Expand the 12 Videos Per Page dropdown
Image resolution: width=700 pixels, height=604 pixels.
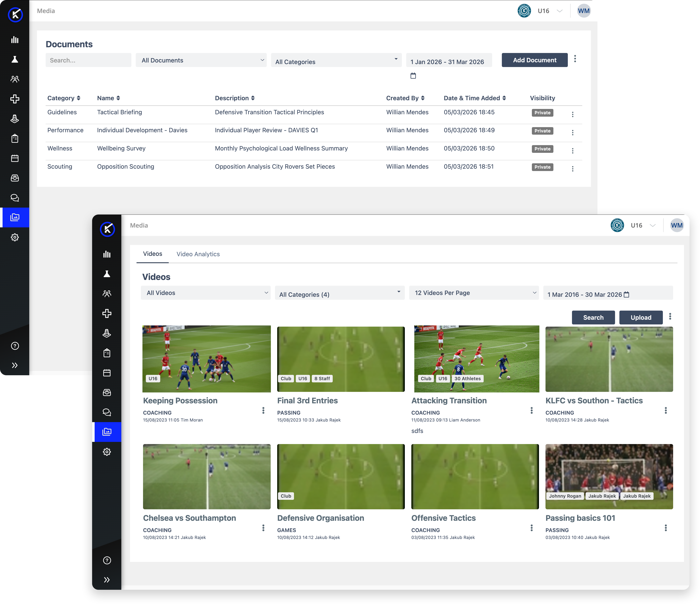tap(474, 293)
